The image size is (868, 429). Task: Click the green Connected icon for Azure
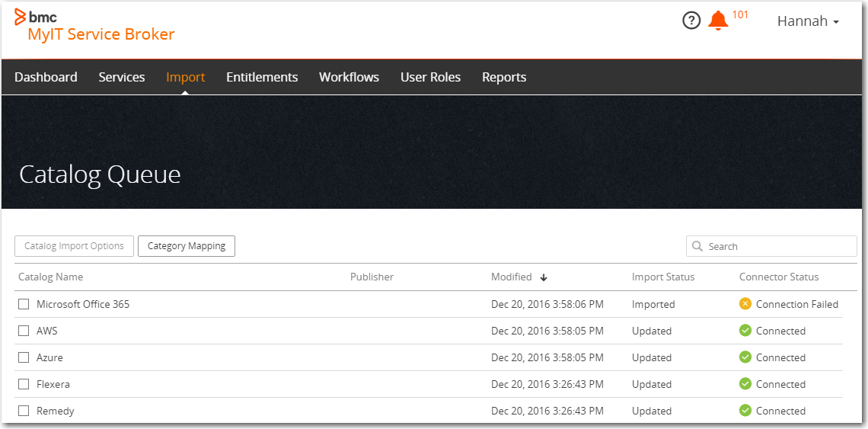click(x=745, y=357)
